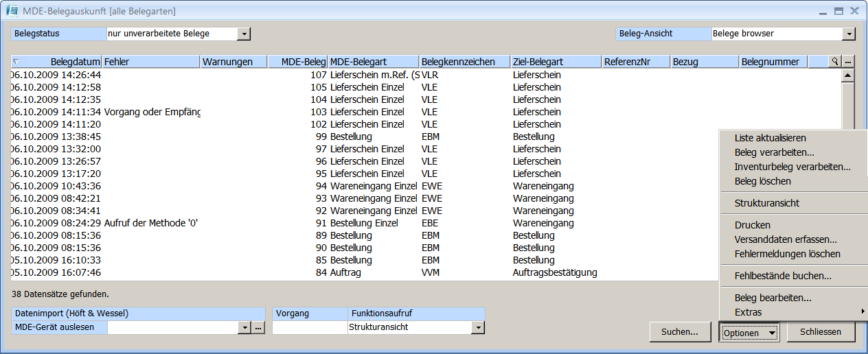
Task: Choose 'Beleg löschen' in the menu
Action: (762, 181)
